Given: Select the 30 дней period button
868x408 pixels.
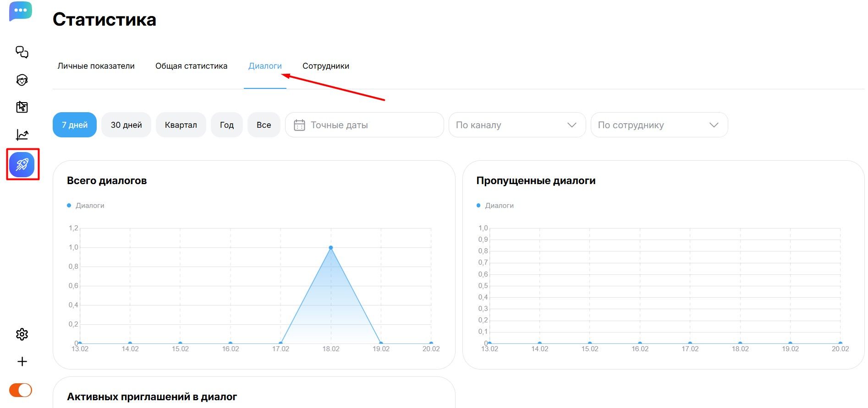Looking at the screenshot, I should click(126, 125).
